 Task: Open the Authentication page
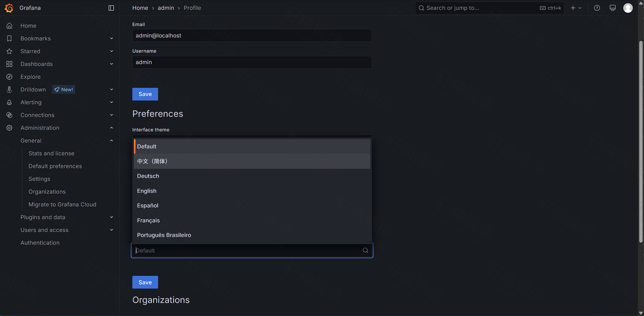coord(40,243)
